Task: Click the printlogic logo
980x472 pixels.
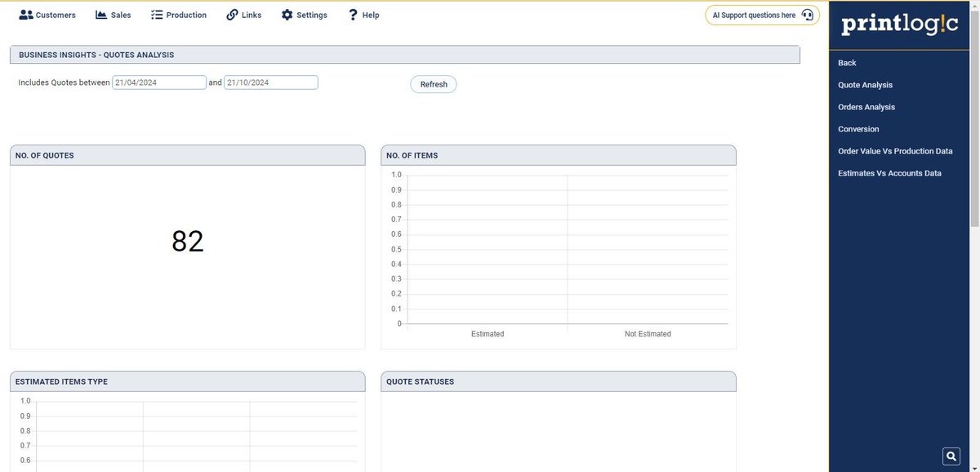Action: [x=899, y=24]
